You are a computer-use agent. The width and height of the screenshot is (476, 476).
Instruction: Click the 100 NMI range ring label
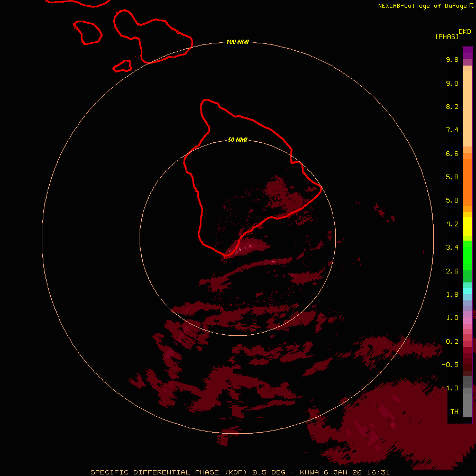[237, 42]
